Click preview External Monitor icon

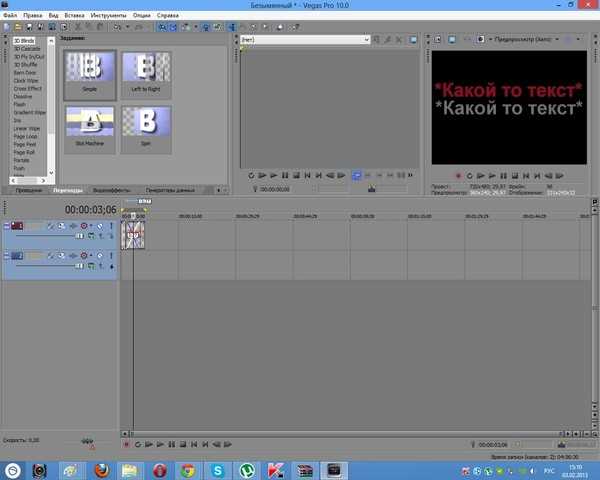pos(452,39)
